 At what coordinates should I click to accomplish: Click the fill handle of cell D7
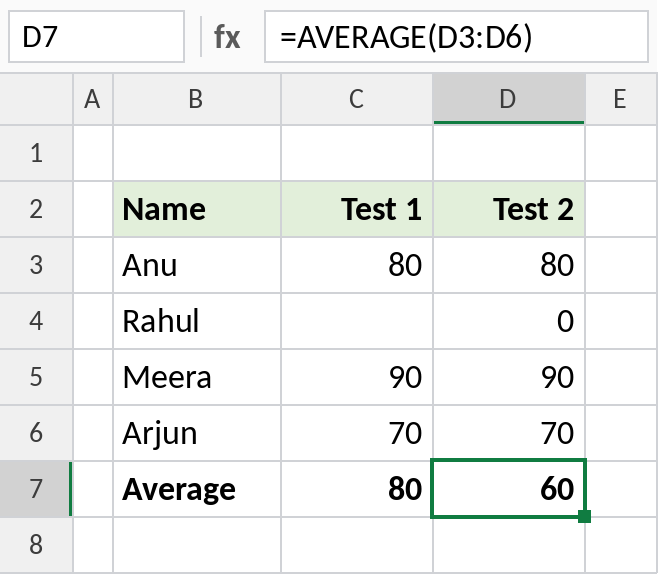point(584,517)
